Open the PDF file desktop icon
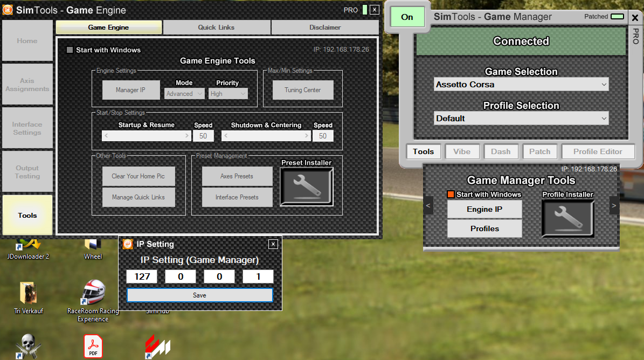The width and height of the screenshot is (644, 360). pos(93,346)
